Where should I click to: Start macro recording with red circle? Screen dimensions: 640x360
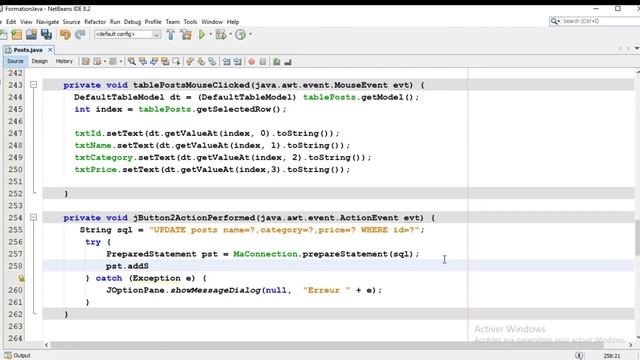point(252,62)
